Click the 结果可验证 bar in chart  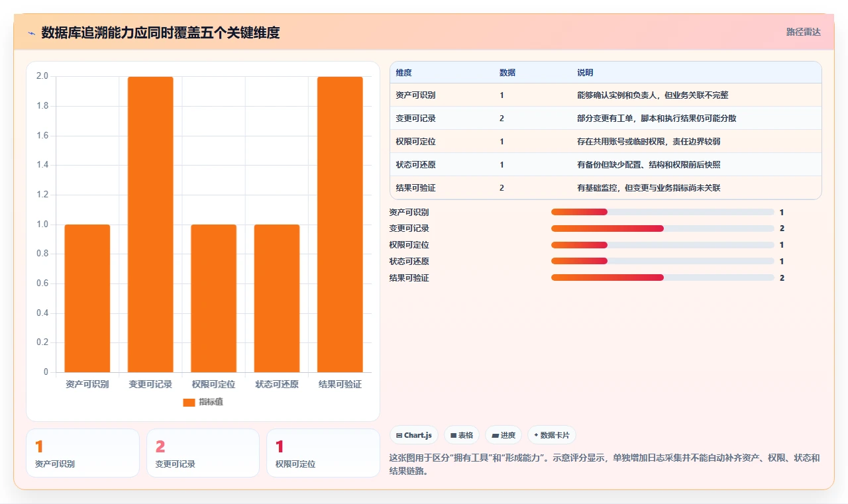[340, 225]
